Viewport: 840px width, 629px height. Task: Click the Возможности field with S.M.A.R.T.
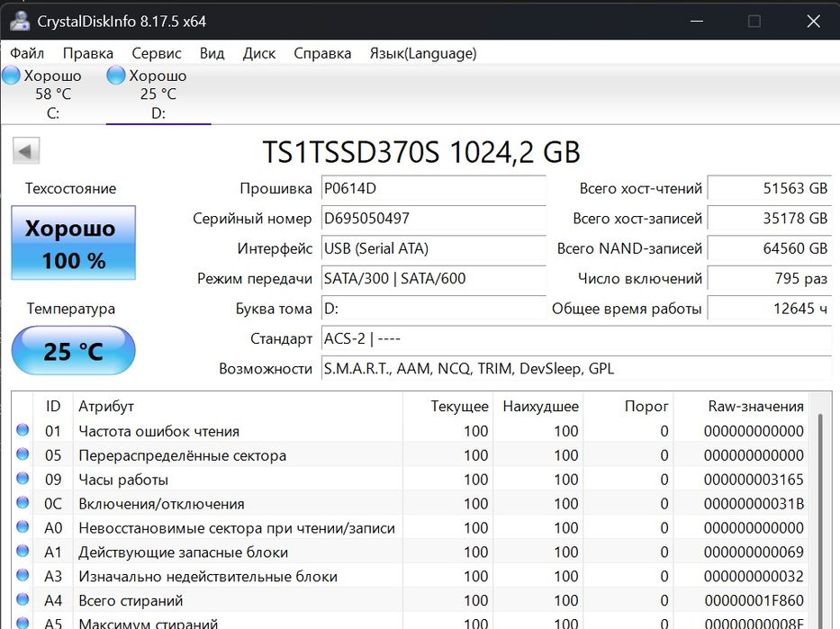(x=576, y=368)
